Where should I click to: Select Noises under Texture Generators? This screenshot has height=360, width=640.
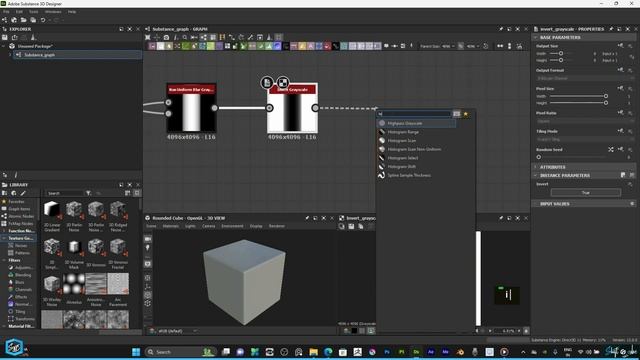pos(21,246)
